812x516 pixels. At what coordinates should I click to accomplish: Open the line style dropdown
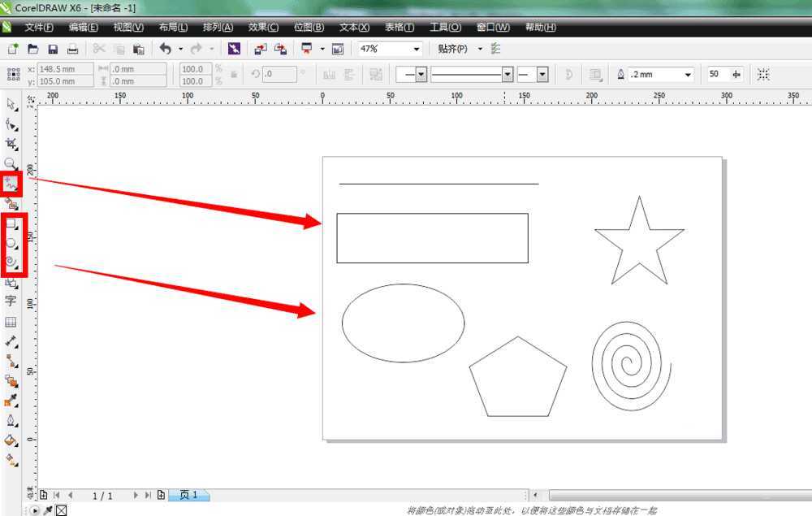point(508,75)
